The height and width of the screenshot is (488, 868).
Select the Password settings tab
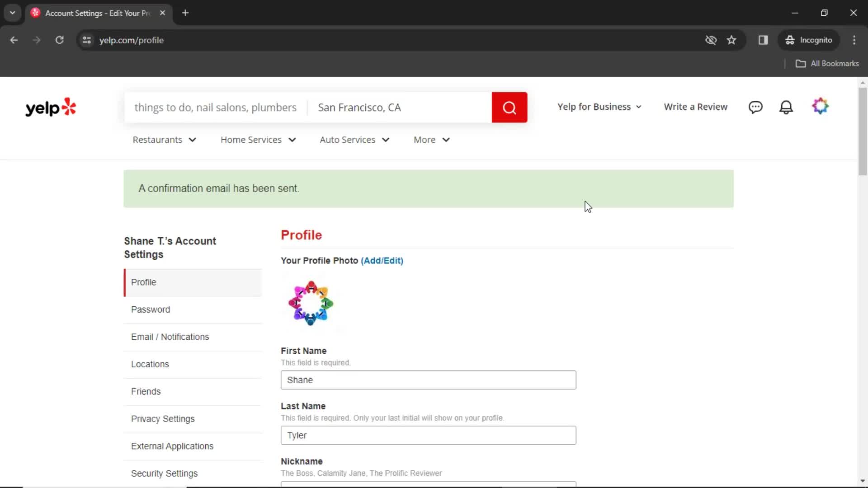(x=150, y=309)
